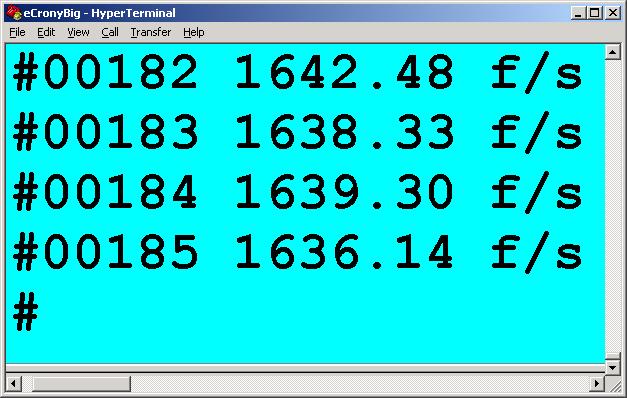
Task: Click the shot number #00185
Action: [x=105, y=252]
